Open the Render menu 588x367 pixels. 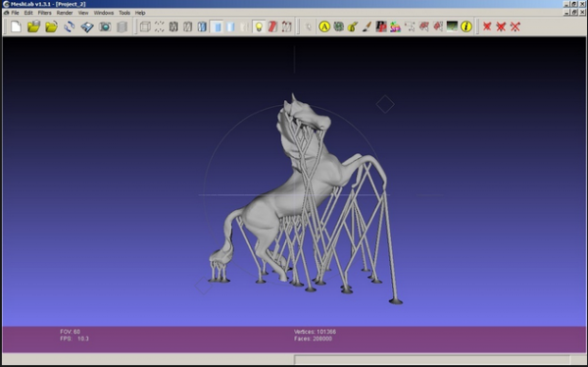click(65, 13)
